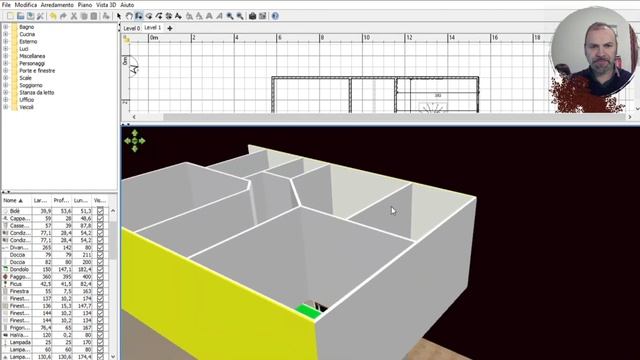Expand the Soggiorno catalog category

click(6, 85)
